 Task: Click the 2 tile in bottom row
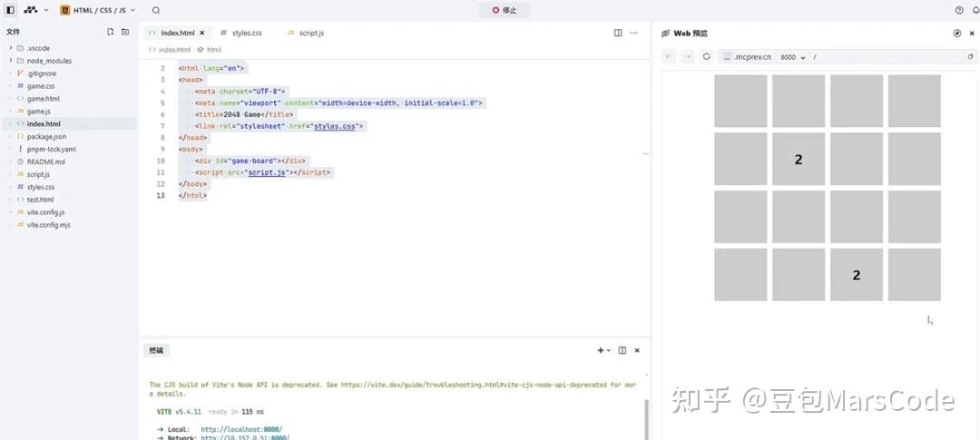click(857, 274)
